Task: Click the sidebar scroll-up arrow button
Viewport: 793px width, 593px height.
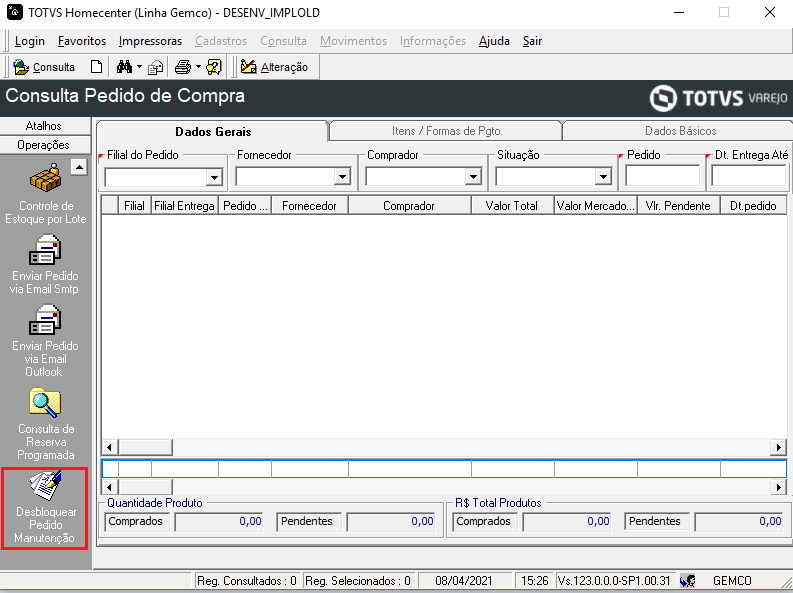Action: pyautogui.click(x=79, y=167)
